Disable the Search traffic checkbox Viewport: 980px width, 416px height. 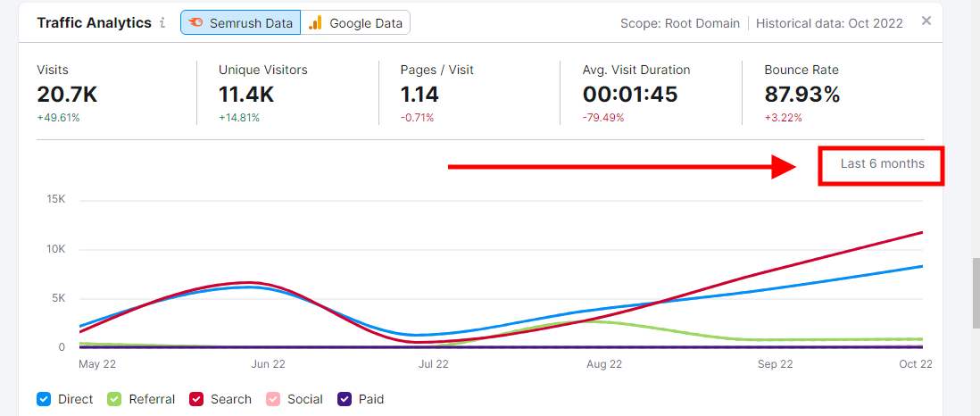[x=196, y=399]
